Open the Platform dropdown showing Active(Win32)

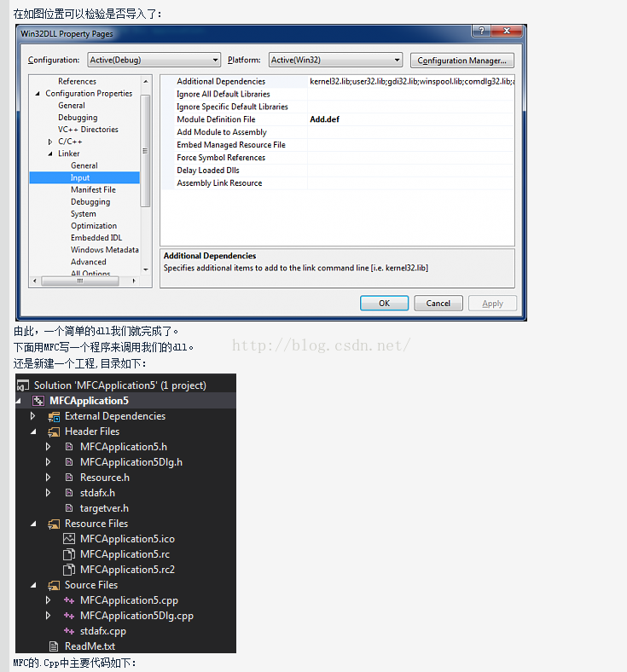[335, 60]
